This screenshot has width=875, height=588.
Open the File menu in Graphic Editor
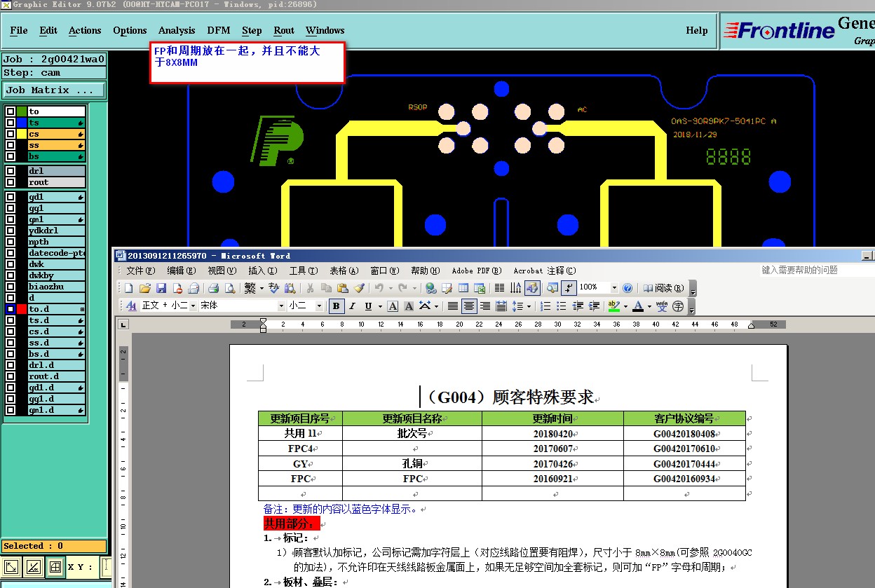click(x=19, y=30)
